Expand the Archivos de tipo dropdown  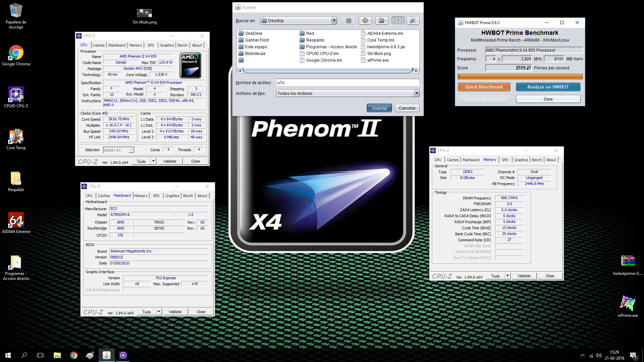coord(416,93)
